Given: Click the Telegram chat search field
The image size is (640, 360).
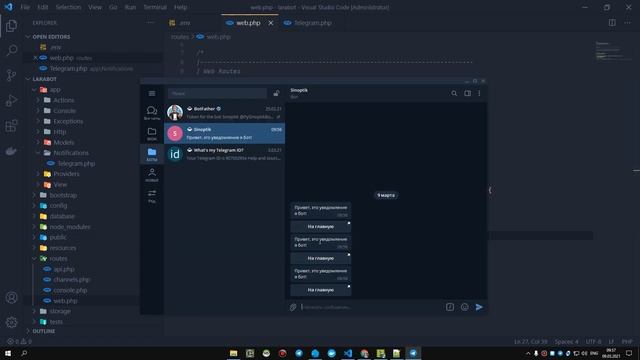Looking at the screenshot, I should pyautogui.click(x=218, y=93).
